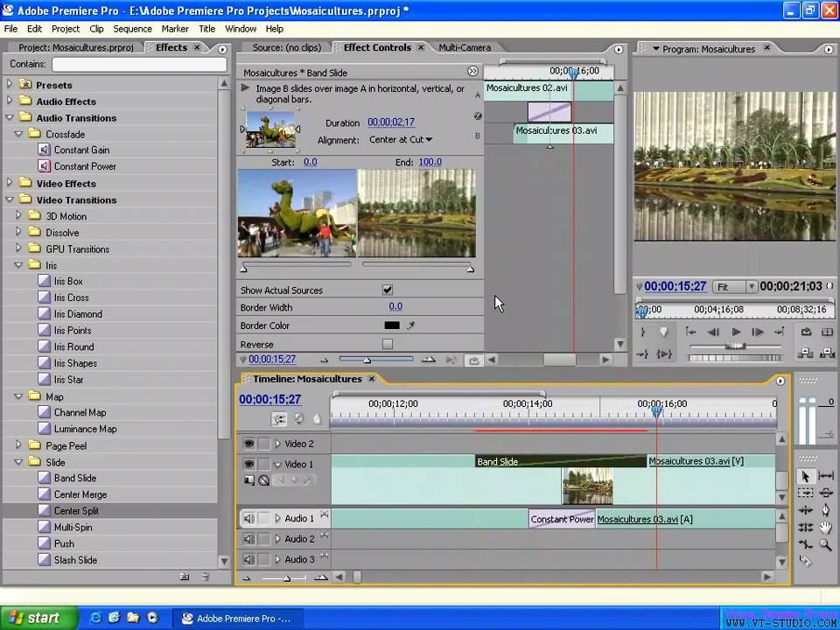Toggle Video 2 track eye visibility

coord(248,444)
